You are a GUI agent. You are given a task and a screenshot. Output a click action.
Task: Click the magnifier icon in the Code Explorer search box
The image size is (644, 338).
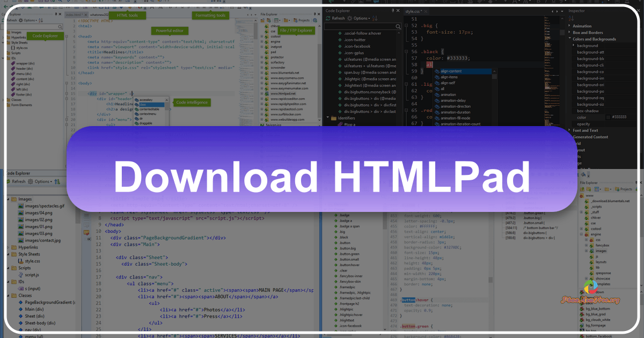tap(60, 26)
